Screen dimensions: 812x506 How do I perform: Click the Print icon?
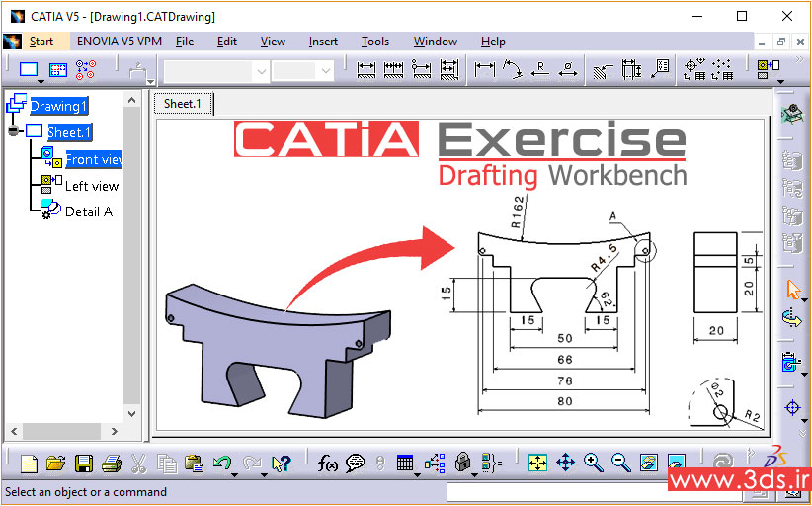(x=112, y=463)
